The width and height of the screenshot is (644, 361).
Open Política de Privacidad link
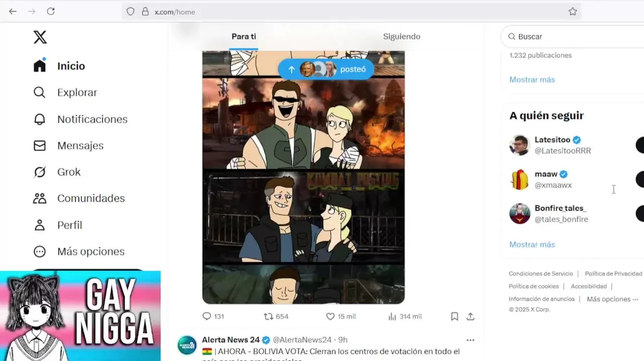(x=613, y=274)
